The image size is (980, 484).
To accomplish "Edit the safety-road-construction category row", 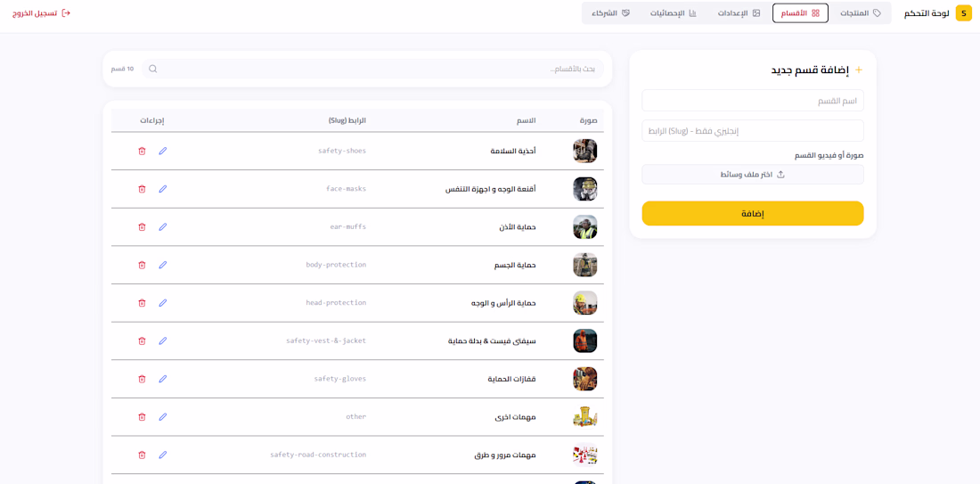I will click(x=163, y=455).
